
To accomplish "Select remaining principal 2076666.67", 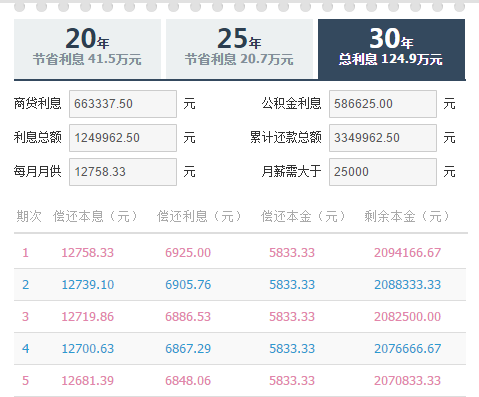I will click(x=407, y=349).
